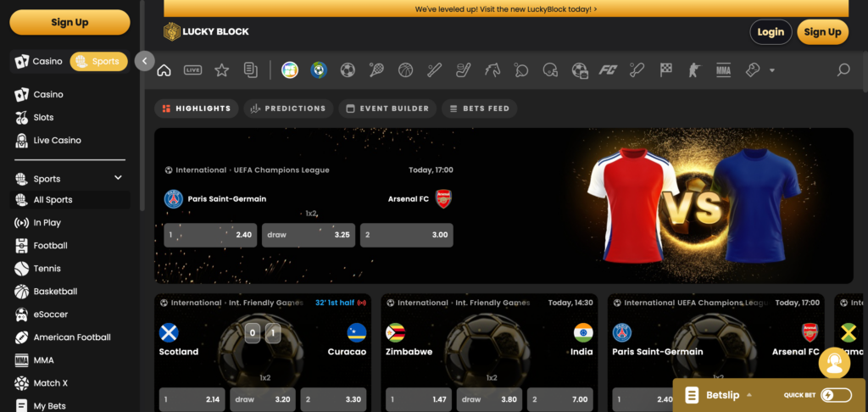The height and width of the screenshot is (412, 868).
Task: Open Casino menu item below the toggle
Action: pos(70,95)
